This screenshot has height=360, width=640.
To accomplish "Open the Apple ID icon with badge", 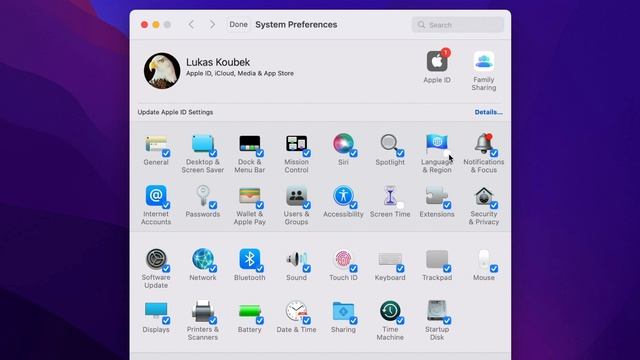I will pyautogui.click(x=437, y=60).
